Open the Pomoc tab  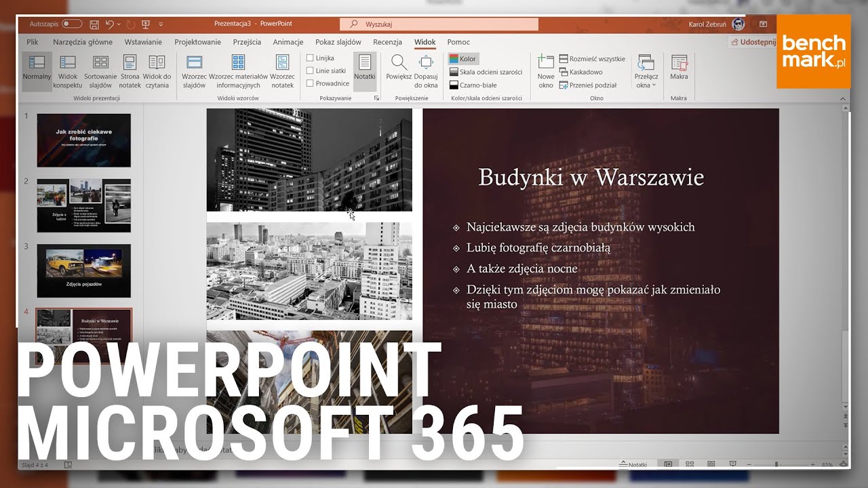(458, 42)
